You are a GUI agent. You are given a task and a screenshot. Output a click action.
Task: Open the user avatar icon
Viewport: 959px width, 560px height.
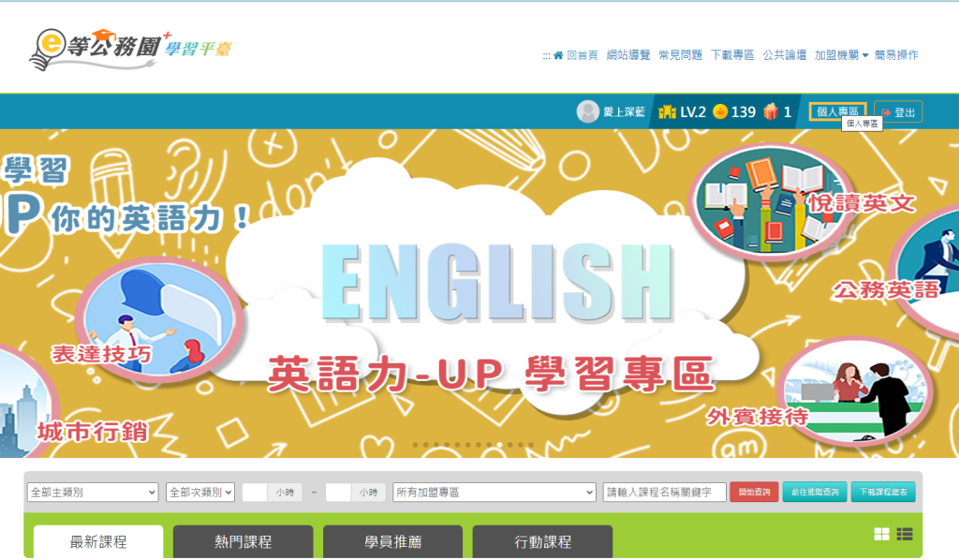(588, 111)
